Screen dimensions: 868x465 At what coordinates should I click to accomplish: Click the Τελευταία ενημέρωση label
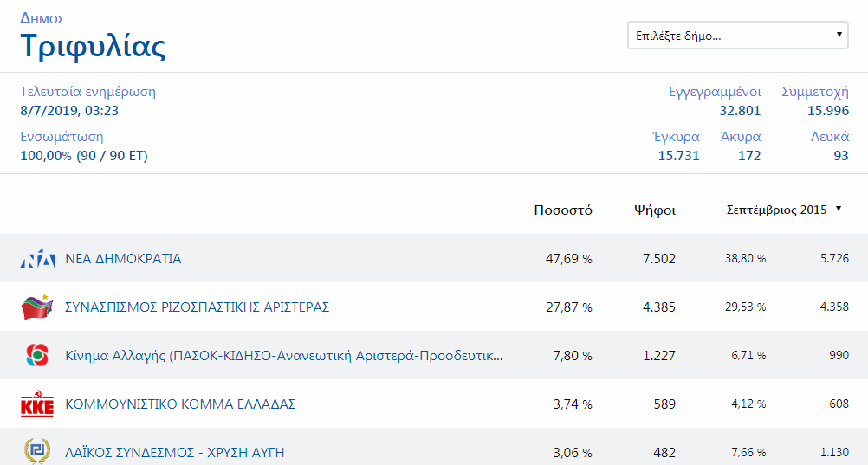pyautogui.click(x=88, y=91)
